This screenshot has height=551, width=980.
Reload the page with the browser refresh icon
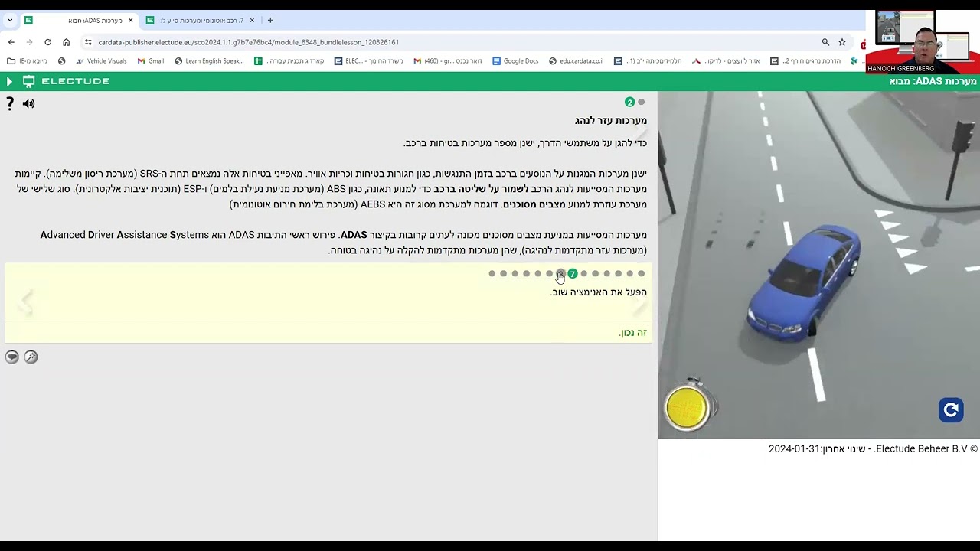tap(47, 42)
